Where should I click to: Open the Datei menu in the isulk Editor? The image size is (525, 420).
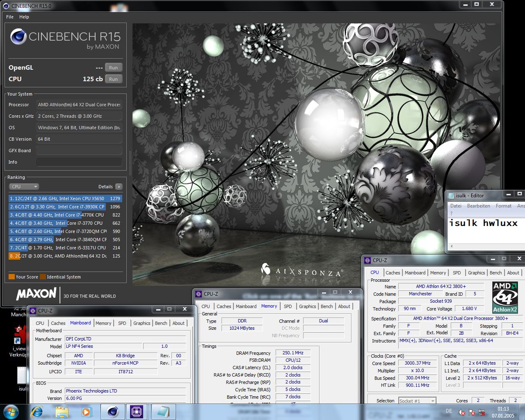click(456, 206)
